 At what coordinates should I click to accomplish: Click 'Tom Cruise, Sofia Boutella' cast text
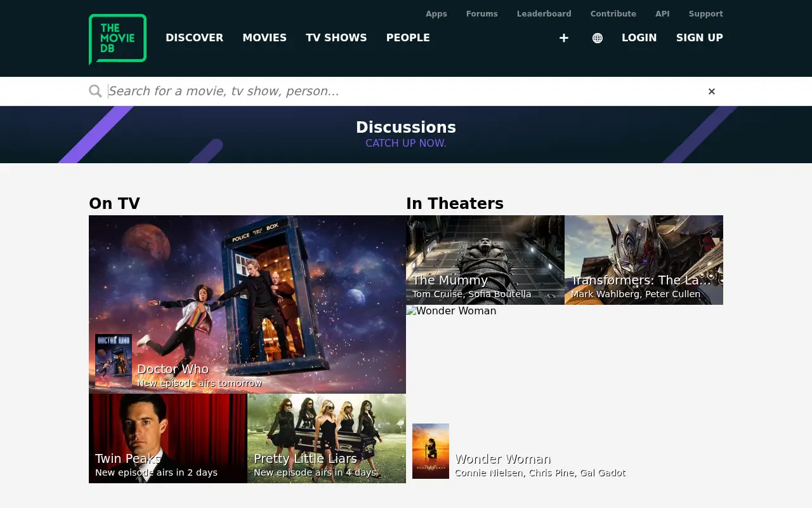click(471, 294)
